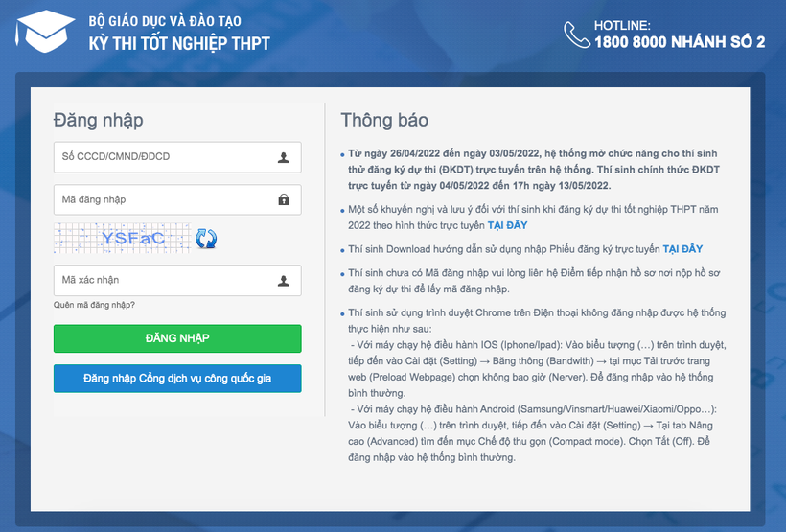Focus the Mã đăng nhập input field
This screenshot has height=532, width=786.
tap(163, 199)
